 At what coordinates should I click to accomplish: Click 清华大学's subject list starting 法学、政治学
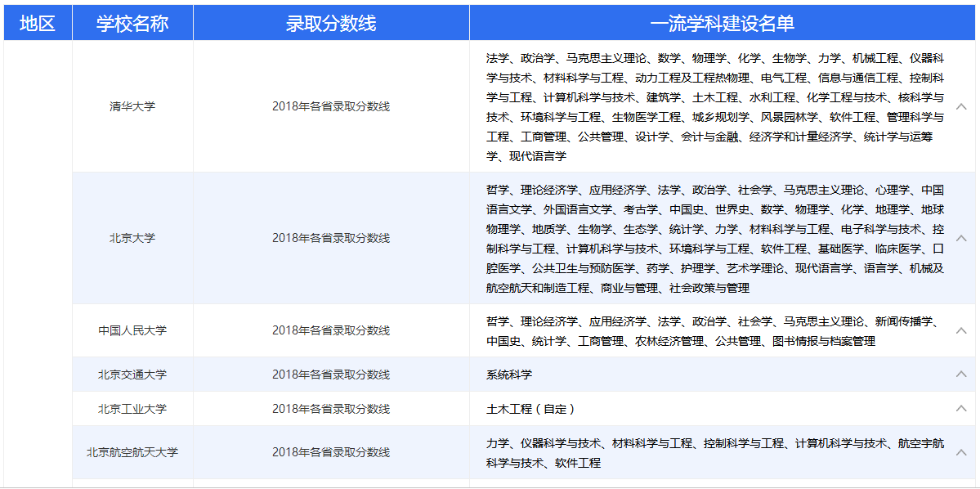[715, 107]
